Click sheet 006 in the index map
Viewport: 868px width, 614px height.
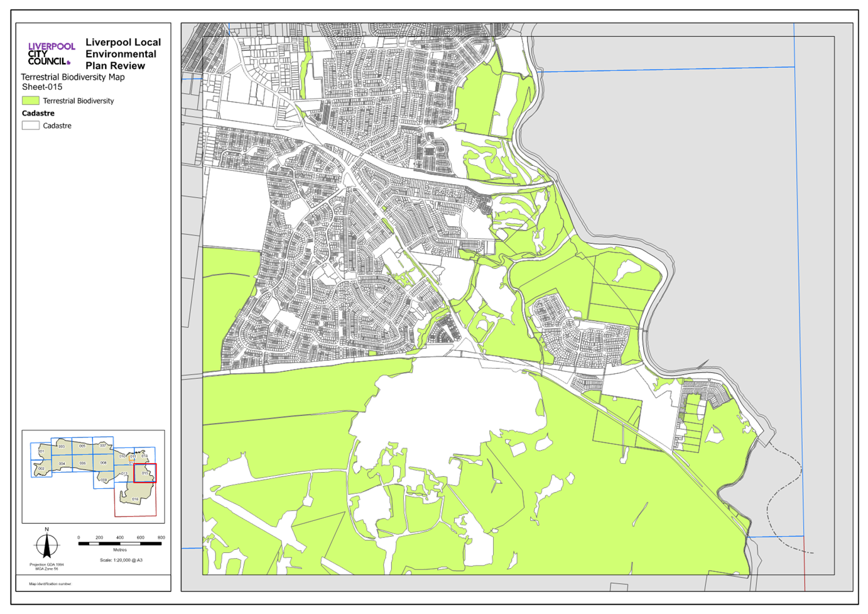pyautogui.click(x=83, y=463)
